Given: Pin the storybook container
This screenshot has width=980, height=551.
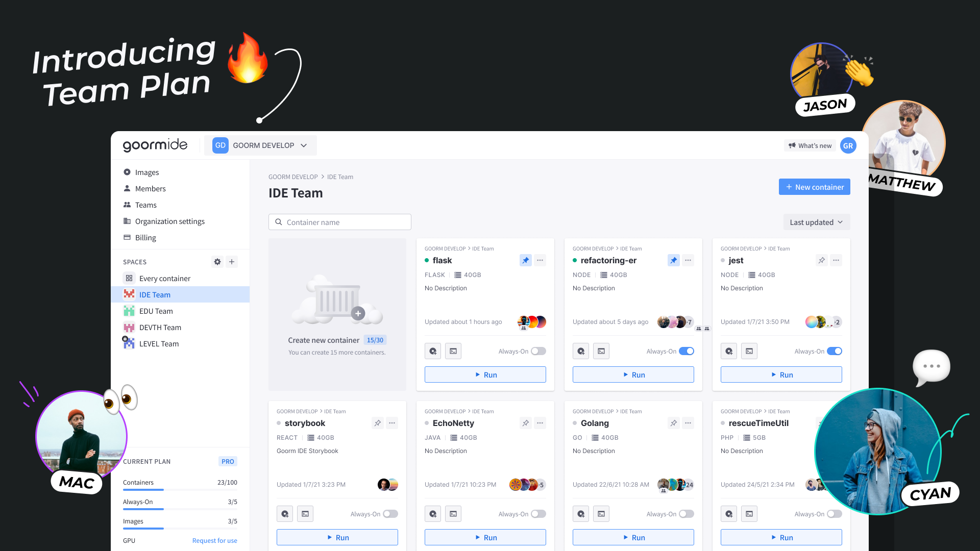Looking at the screenshot, I should (x=377, y=423).
